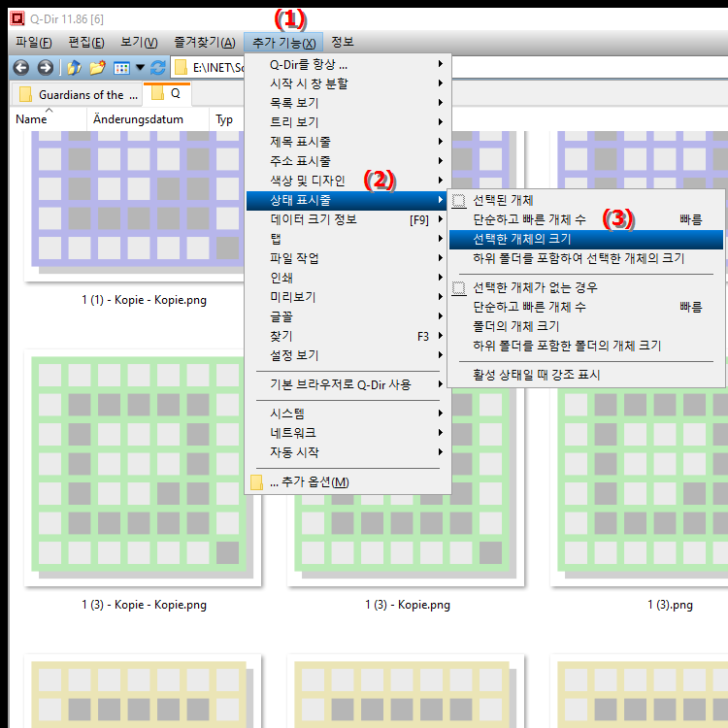Viewport: 728px width, 728px height.
Task: Open the 보기(V) menu
Action: point(139,43)
